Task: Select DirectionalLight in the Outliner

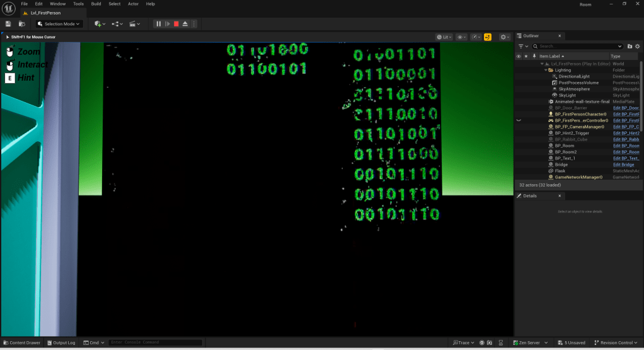Action: pyautogui.click(x=574, y=76)
